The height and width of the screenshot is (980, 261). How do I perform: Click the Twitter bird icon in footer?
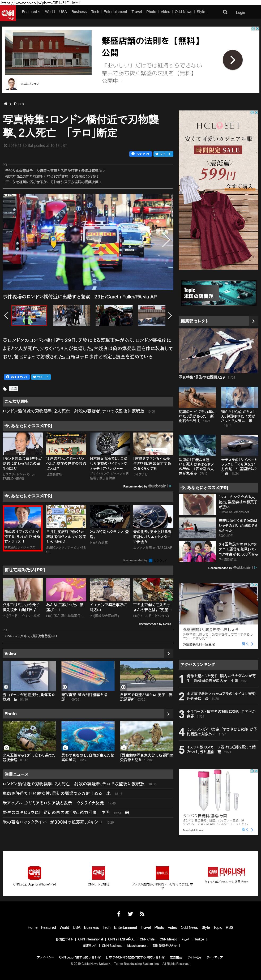point(131,913)
